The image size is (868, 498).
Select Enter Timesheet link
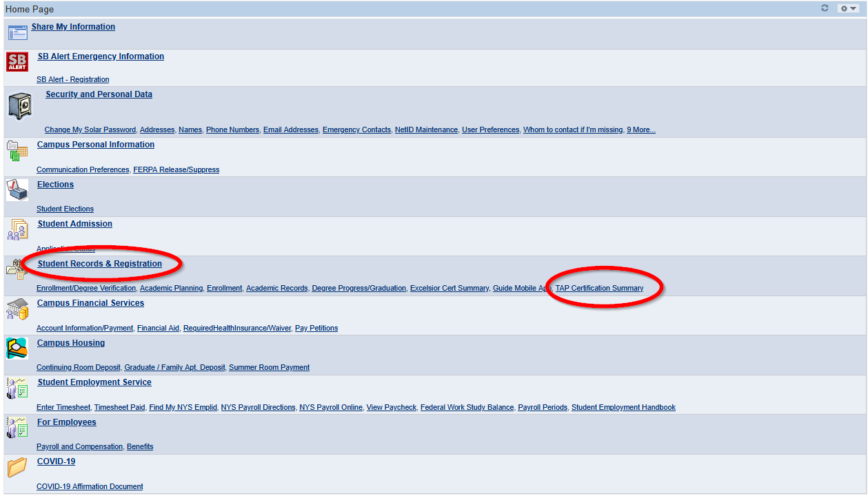[63, 407]
